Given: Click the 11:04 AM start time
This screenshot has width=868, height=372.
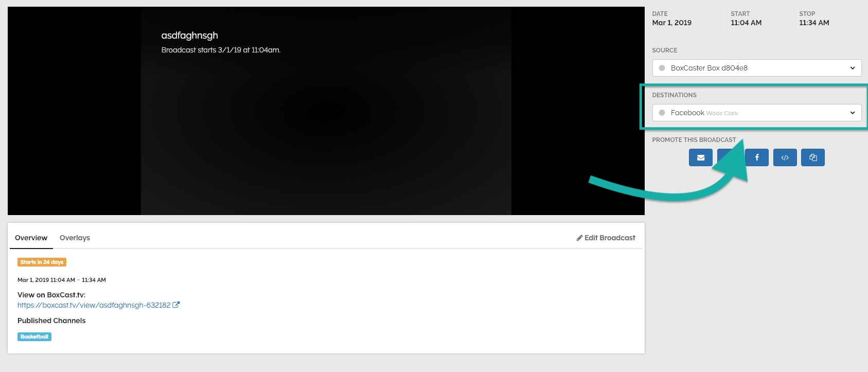Looking at the screenshot, I should point(746,23).
